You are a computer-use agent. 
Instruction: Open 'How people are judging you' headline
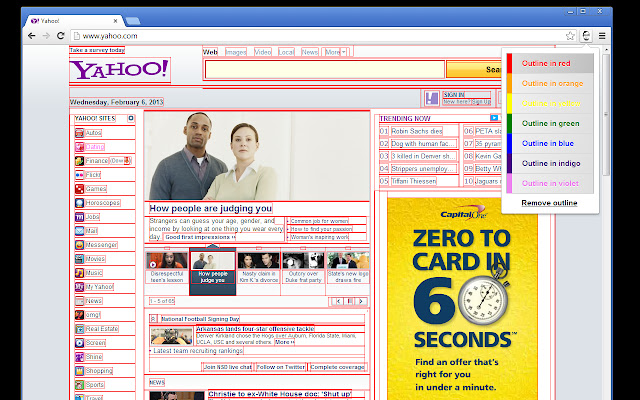[211, 209]
